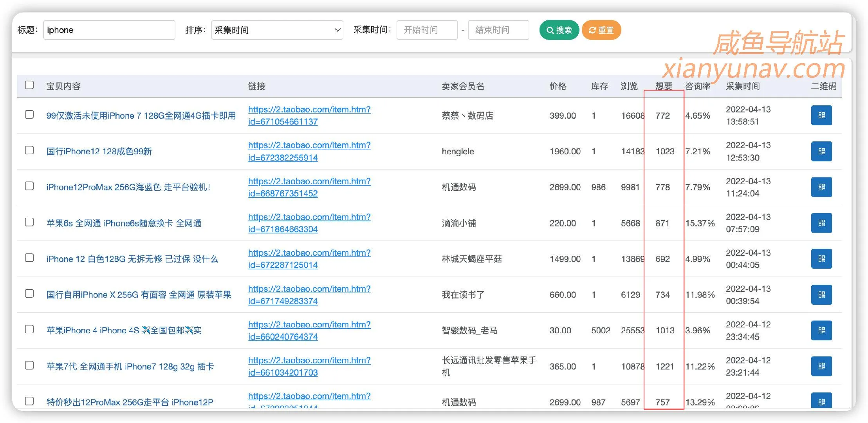Expand the 采集时间 sort options list
Viewport: 868px width, 423px height.
click(x=277, y=30)
